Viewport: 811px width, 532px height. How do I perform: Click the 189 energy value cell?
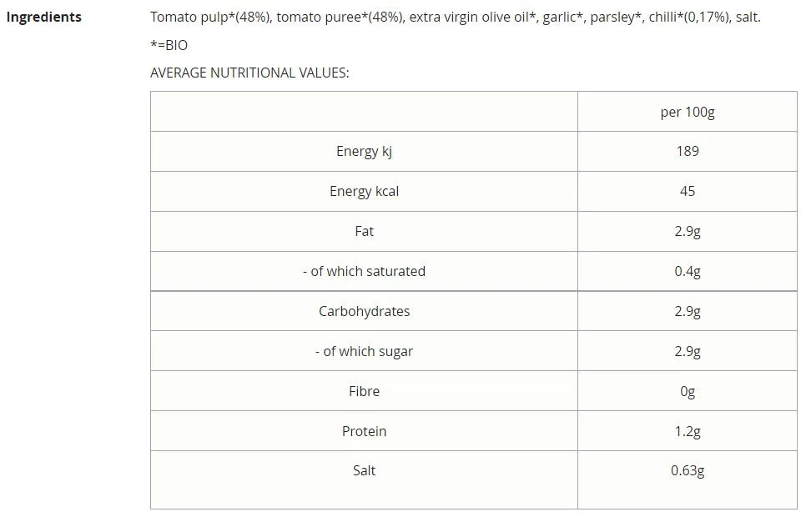[688, 151]
